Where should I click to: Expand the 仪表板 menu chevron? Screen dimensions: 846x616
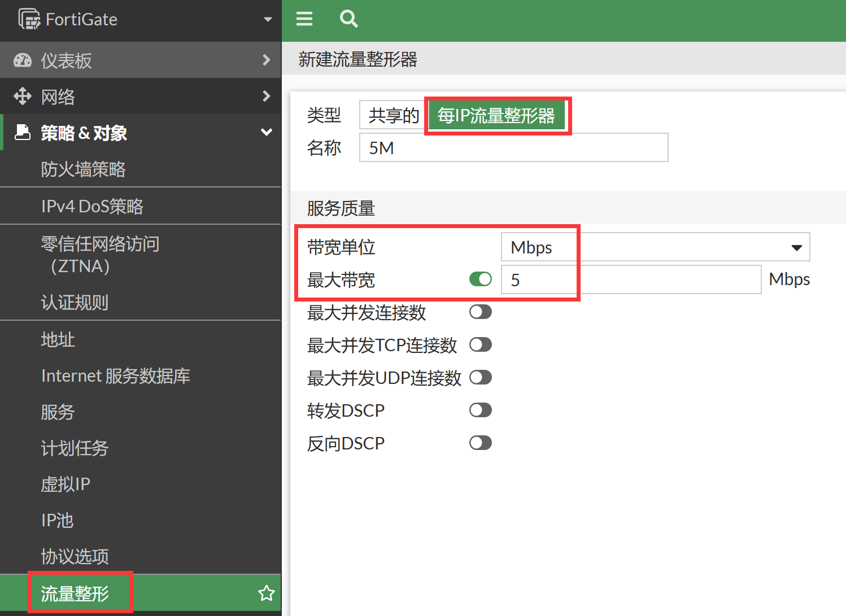point(267,60)
